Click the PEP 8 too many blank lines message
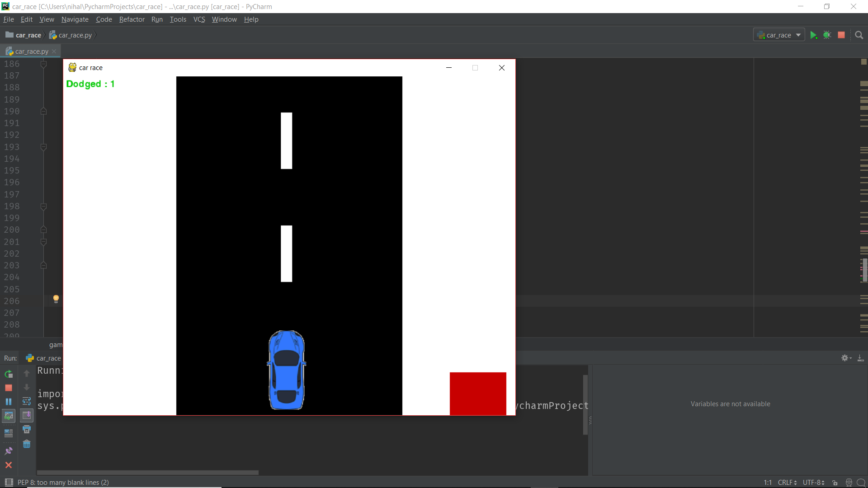868x488 pixels. [62, 482]
